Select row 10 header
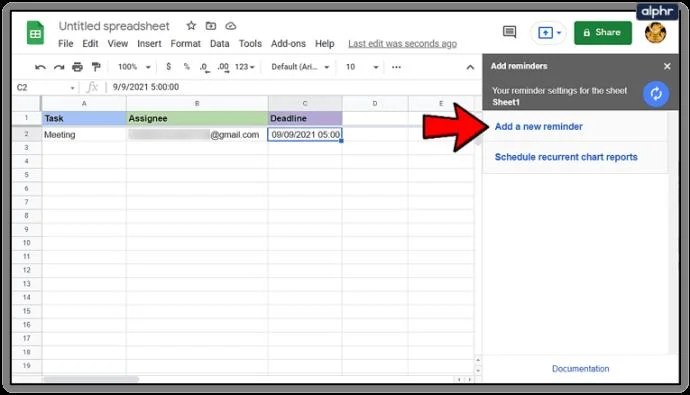Screen dimensions: 690x395 [x=27, y=243]
